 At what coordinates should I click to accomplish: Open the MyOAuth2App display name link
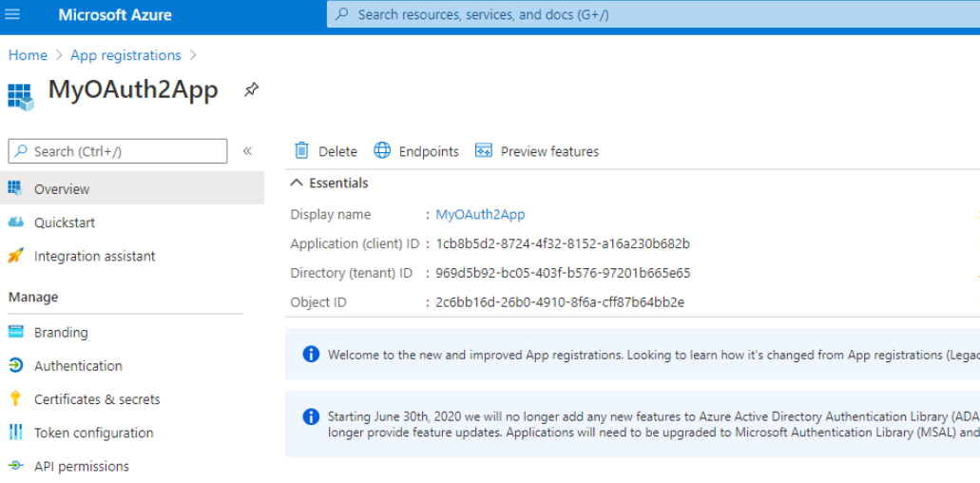(x=480, y=215)
